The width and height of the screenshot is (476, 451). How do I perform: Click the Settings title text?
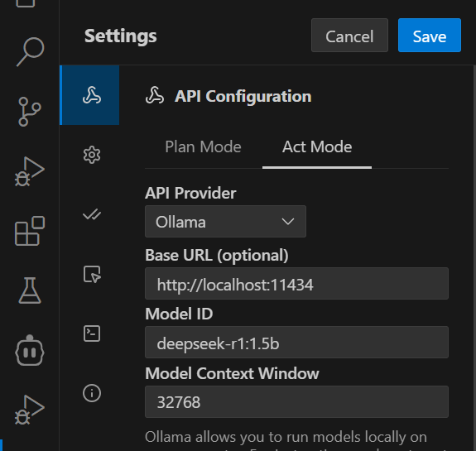coord(121,36)
